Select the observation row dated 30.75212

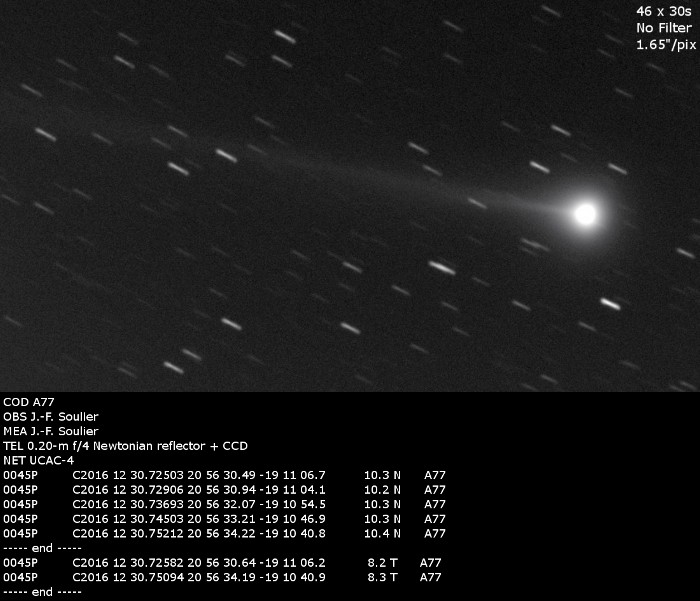click(224, 534)
